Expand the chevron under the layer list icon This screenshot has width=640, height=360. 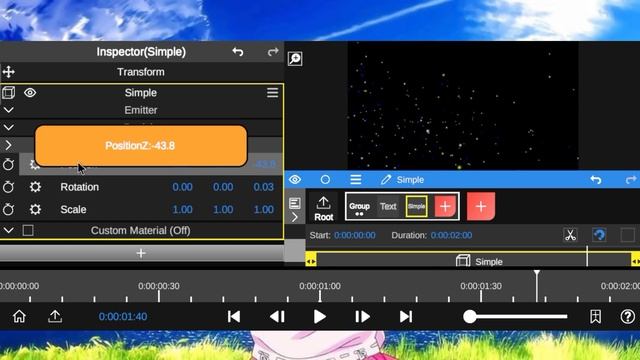295,217
